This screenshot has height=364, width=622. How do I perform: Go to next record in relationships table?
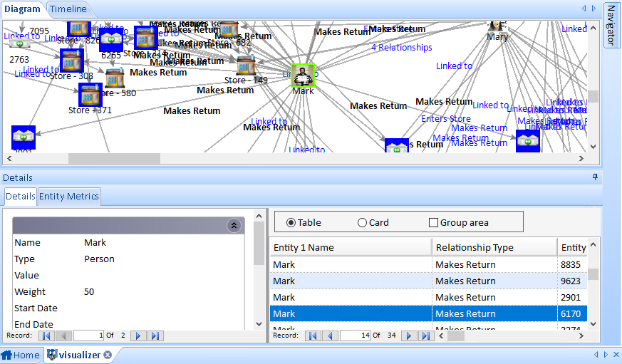click(x=408, y=336)
